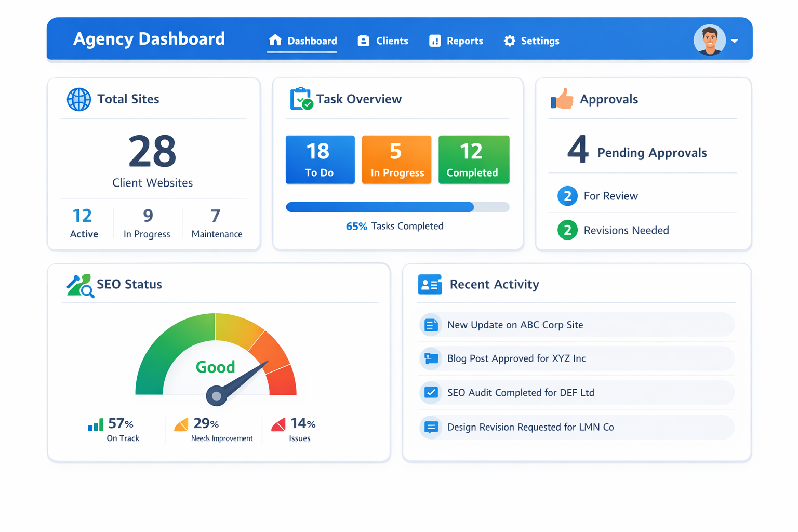Switch to the Clients tab
798x532 pixels.
coord(391,41)
